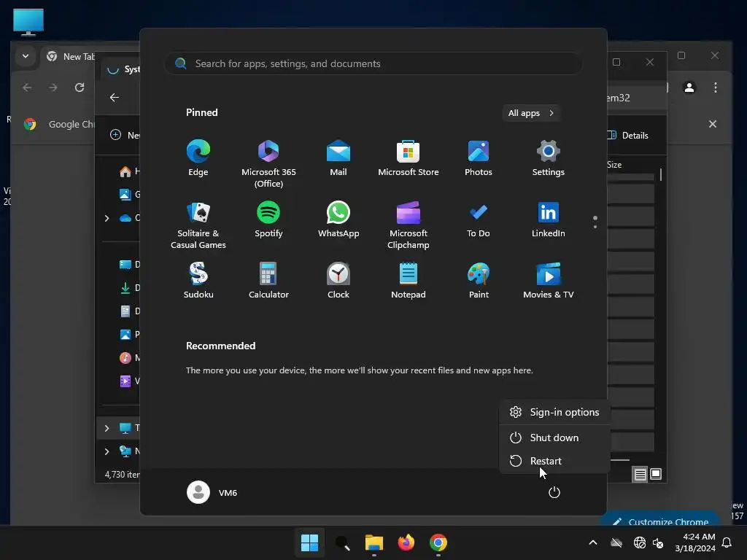747x560 pixels.
Task: Show hidden system tray icons
Action: click(593, 542)
